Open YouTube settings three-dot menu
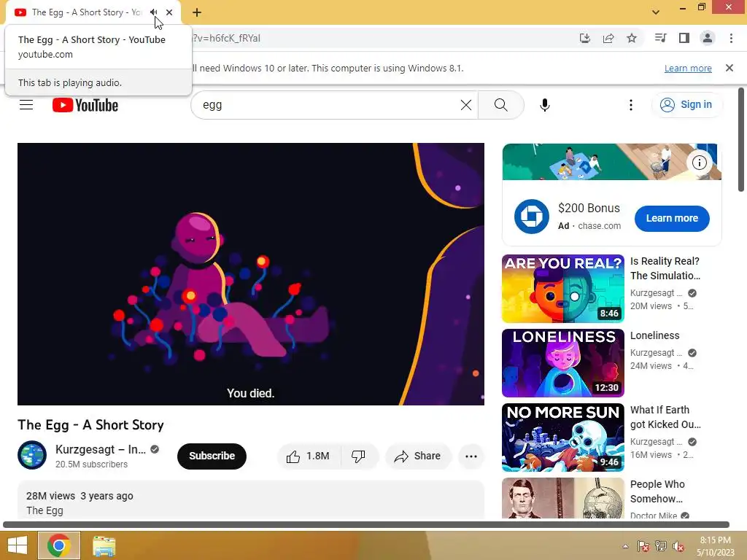 tap(631, 105)
